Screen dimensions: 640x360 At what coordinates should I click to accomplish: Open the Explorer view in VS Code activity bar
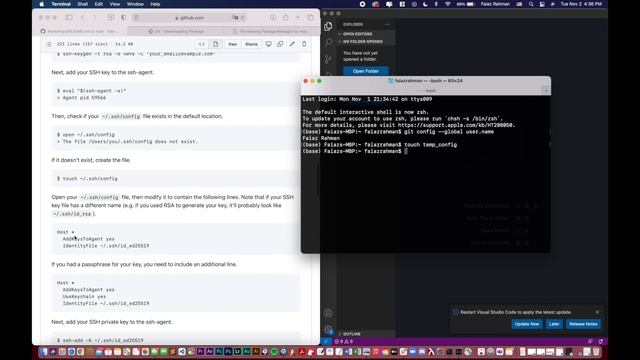click(328, 27)
